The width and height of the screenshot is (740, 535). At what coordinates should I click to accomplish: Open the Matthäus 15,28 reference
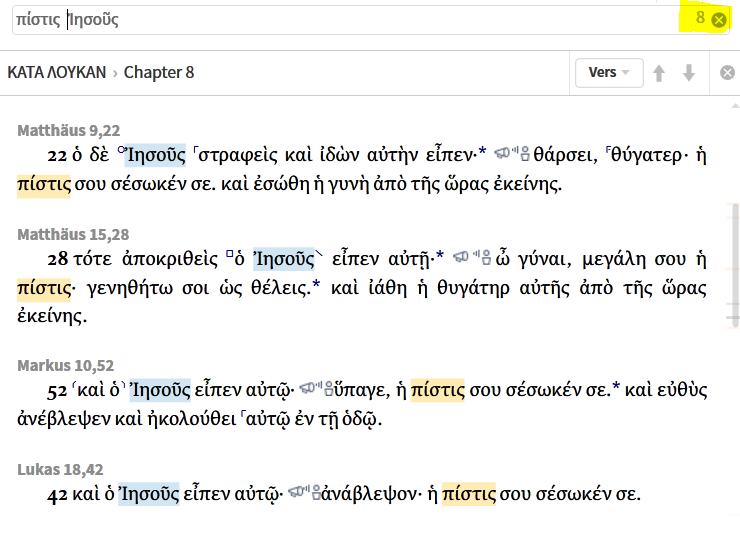(x=73, y=234)
